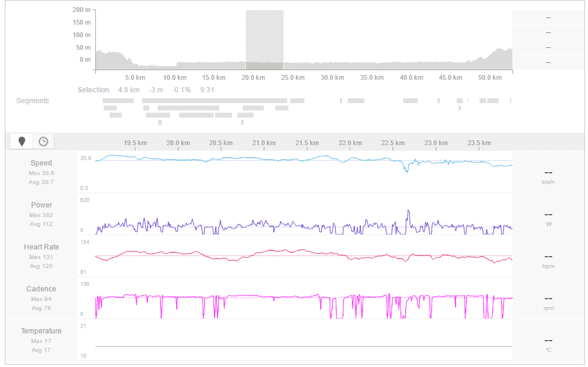Switch x-axis to time with clock icon

44,142
